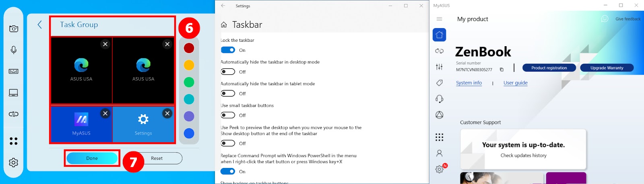Click the Customer Support heading

tap(481, 123)
